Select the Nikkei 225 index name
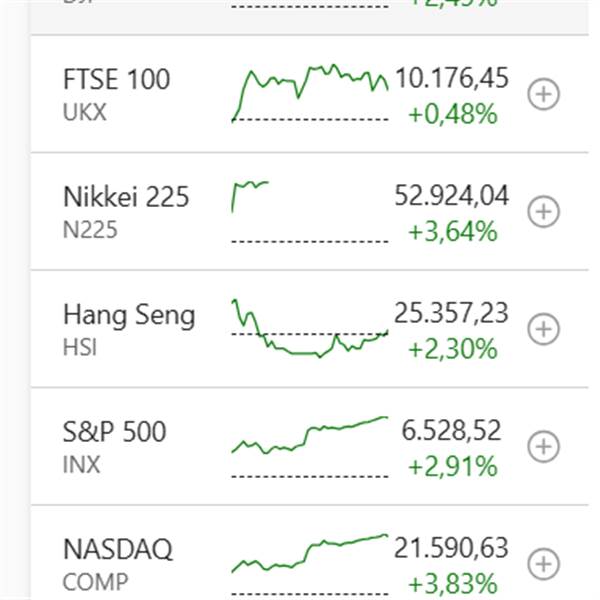 pyautogui.click(x=125, y=197)
